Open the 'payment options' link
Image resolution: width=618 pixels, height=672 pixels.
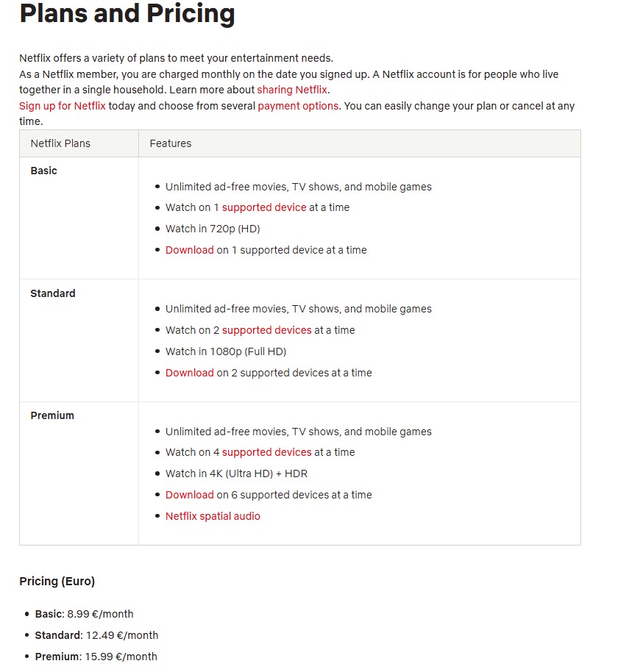pos(298,106)
